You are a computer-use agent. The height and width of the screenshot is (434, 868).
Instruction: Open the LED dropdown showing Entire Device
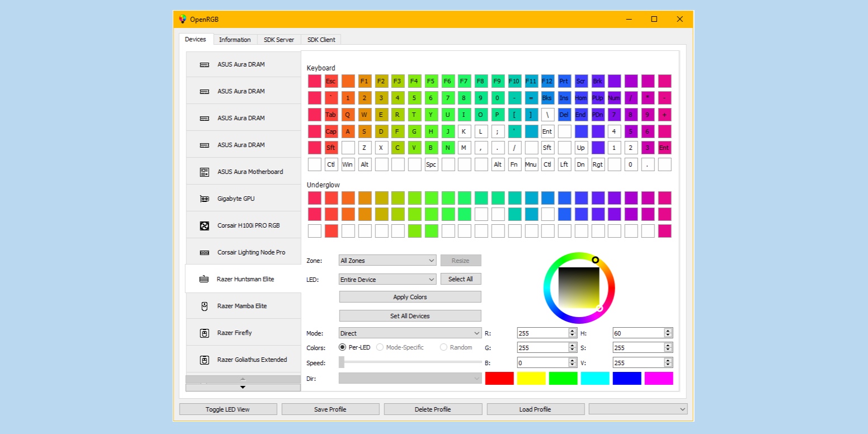point(388,279)
